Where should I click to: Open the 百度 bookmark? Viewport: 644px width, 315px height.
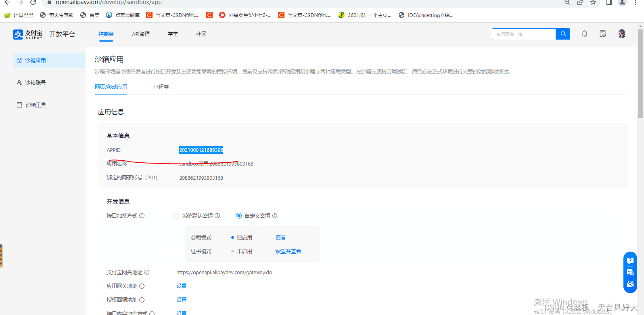coord(90,15)
